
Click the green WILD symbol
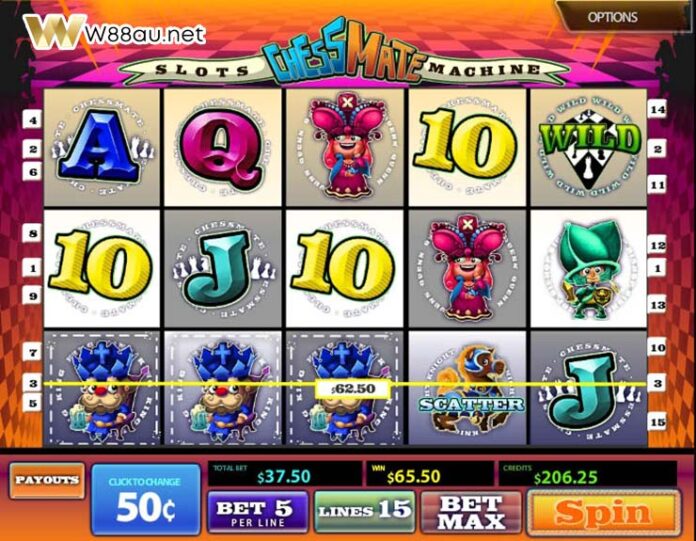589,147
